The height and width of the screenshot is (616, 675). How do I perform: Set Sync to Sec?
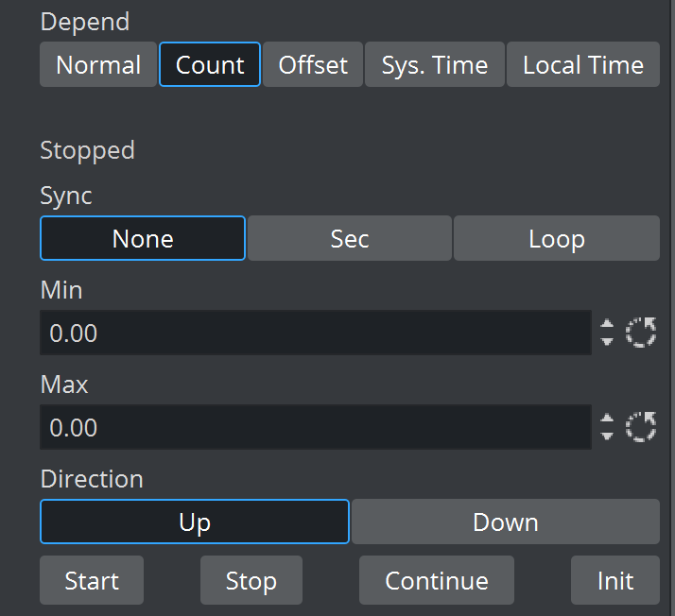point(350,239)
